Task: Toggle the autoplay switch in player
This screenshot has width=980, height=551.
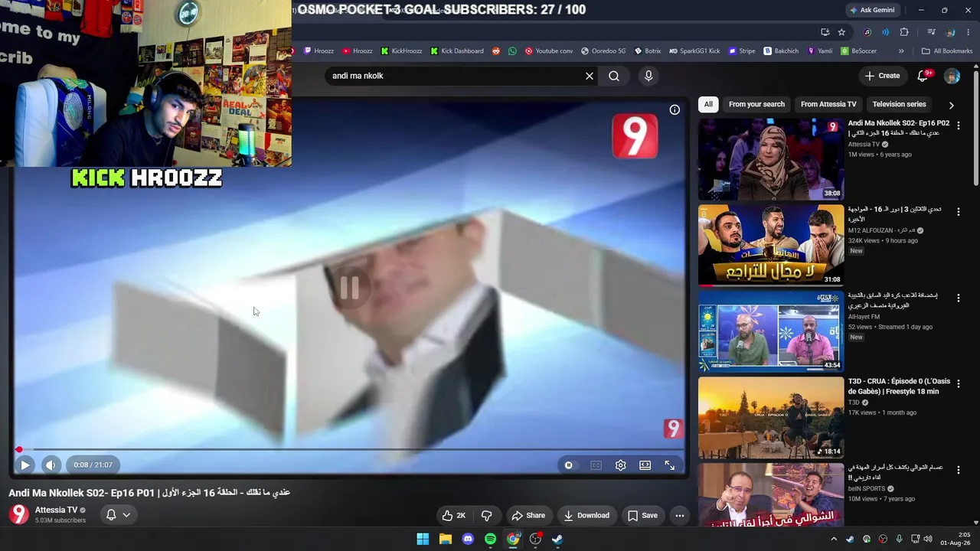Action: tap(568, 465)
